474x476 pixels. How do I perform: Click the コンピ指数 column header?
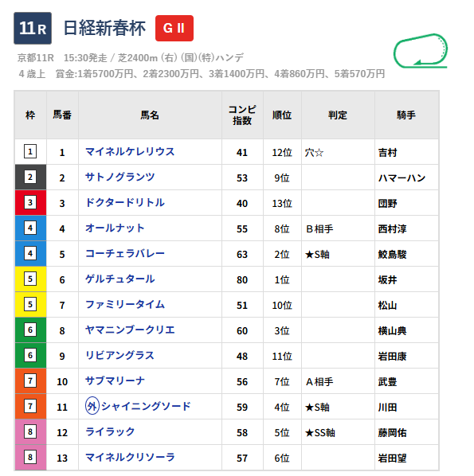pos(242,115)
